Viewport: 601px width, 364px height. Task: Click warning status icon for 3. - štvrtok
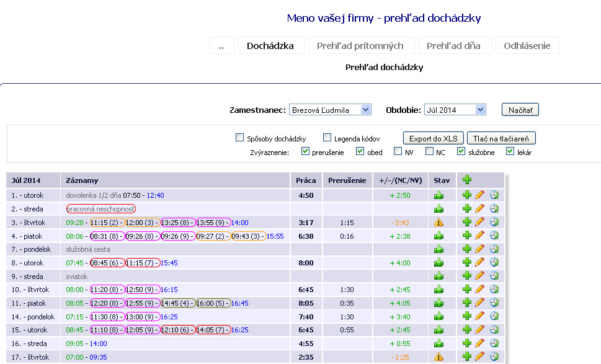coord(439,222)
